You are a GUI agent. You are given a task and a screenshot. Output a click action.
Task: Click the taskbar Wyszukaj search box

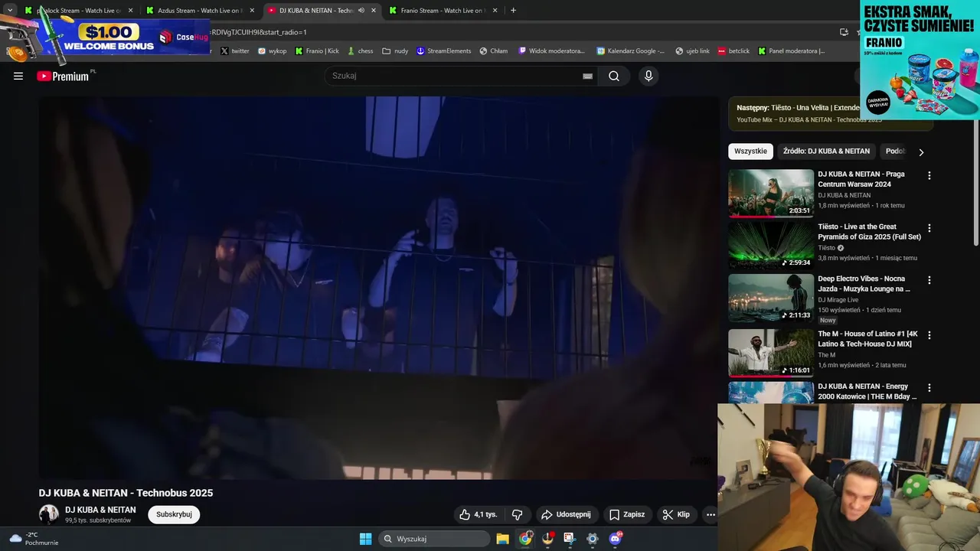434,539
